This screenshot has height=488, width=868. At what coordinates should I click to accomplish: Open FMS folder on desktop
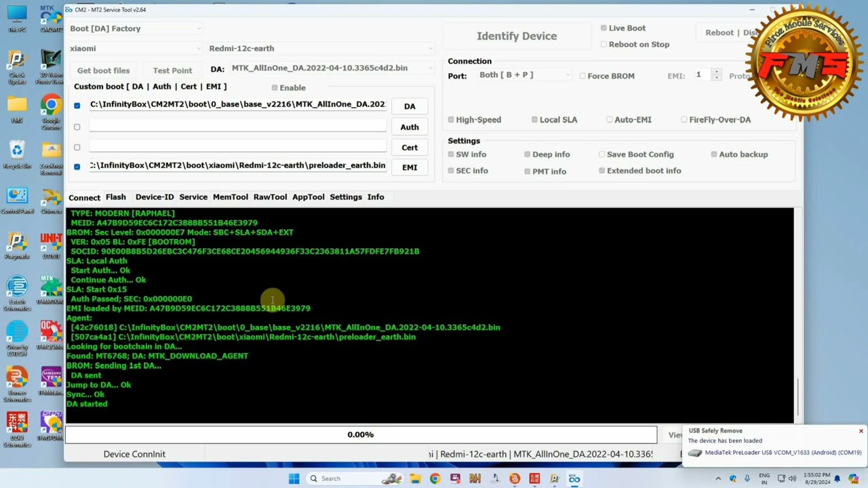(17, 110)
